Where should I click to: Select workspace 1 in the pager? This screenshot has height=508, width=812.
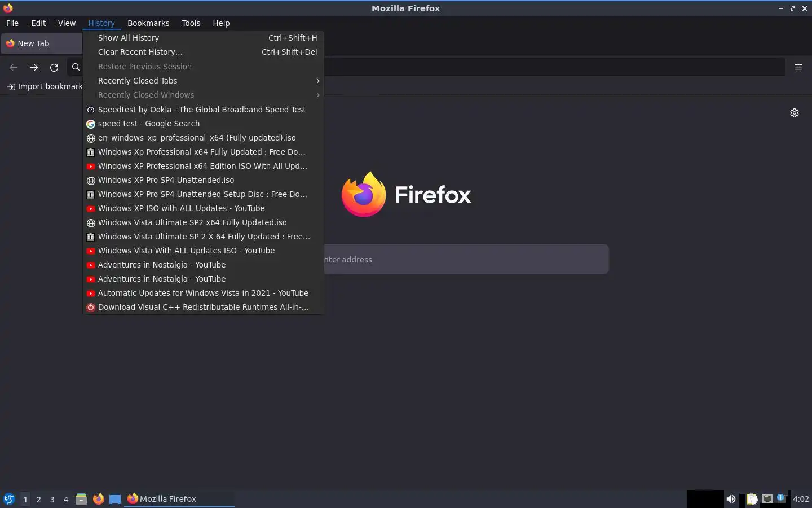coord(25,499)
